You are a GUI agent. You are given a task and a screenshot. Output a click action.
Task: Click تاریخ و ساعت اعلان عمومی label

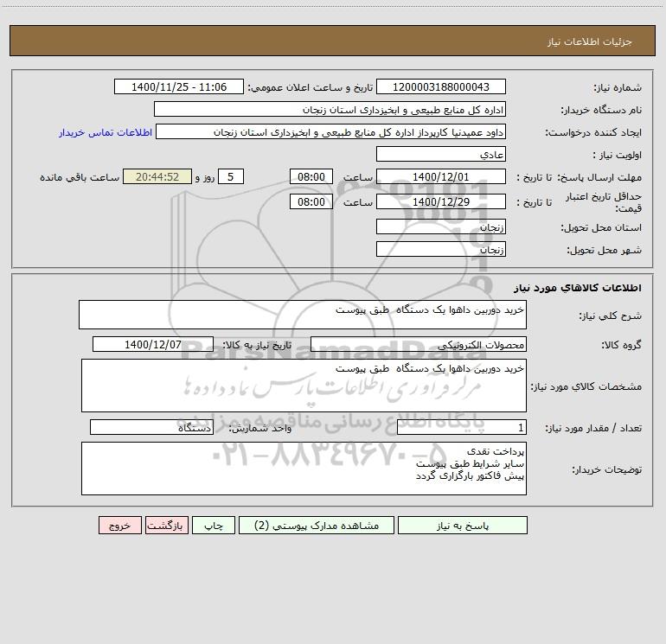[310, 87]
